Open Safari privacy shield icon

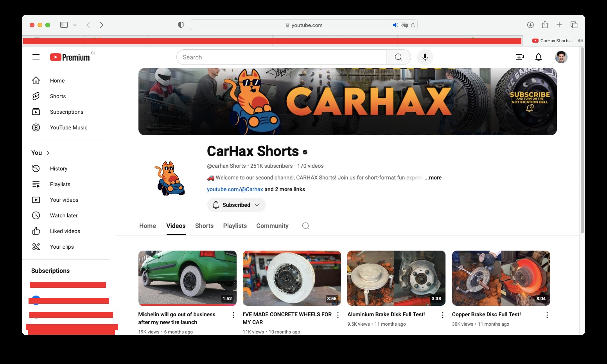tap(181, 25)
